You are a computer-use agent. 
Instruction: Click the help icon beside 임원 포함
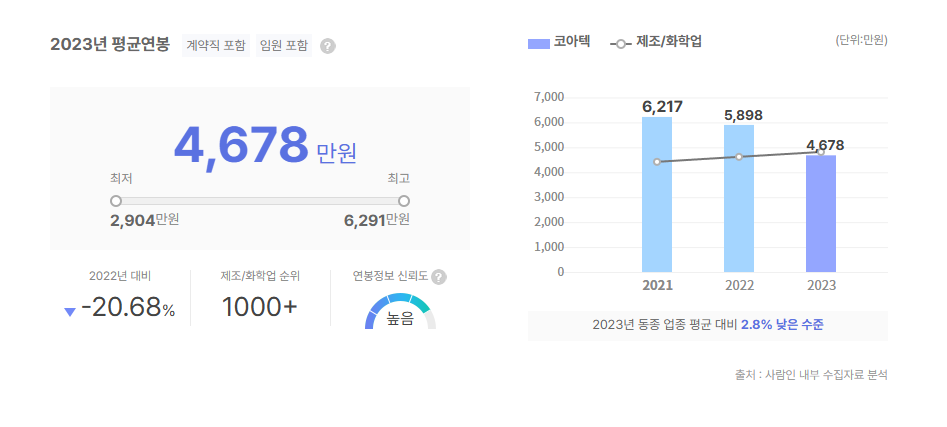pos(327,46)
